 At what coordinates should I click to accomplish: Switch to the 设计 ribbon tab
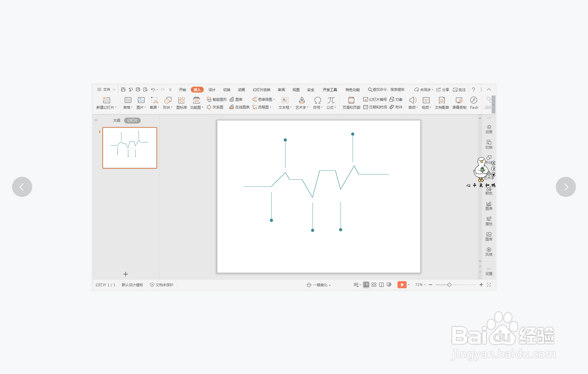pyautogui.click(x=212, y=90)
